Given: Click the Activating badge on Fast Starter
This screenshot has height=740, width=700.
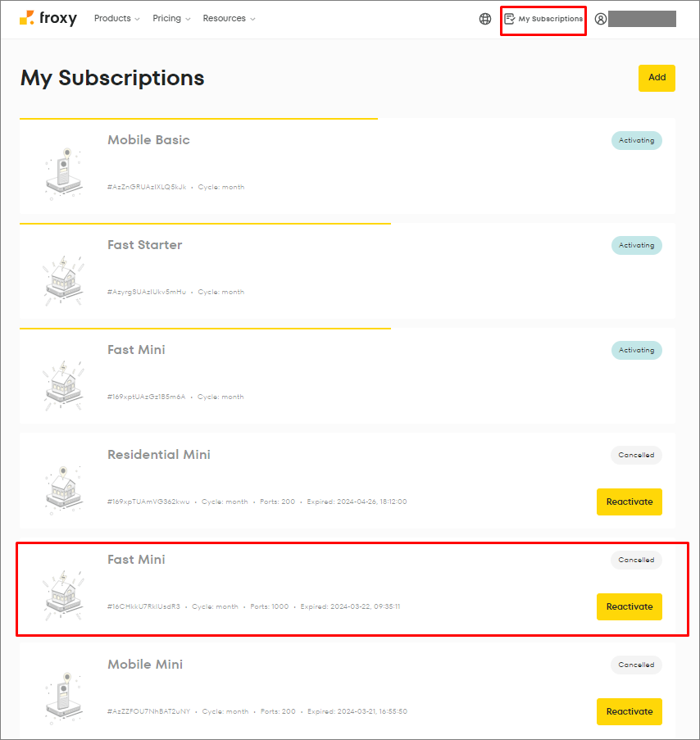Looking at the screenshot, I should [x=637, y=245].
